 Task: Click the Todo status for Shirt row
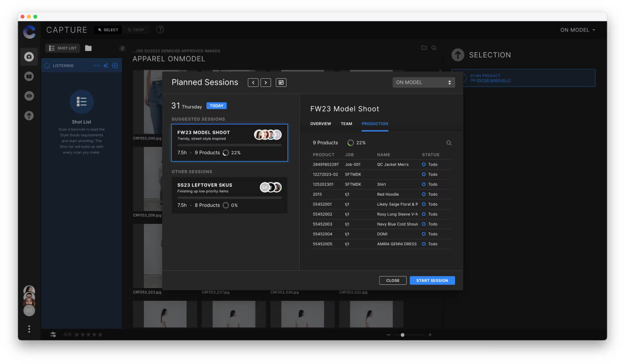click(430, 184)
